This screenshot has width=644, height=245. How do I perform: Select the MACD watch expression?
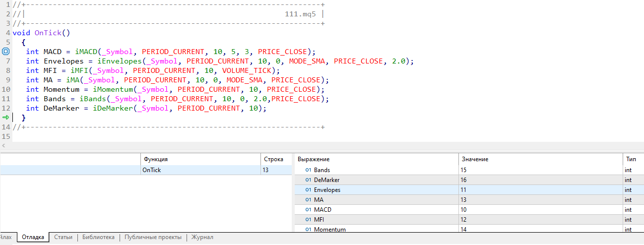(x=322, y=209)
